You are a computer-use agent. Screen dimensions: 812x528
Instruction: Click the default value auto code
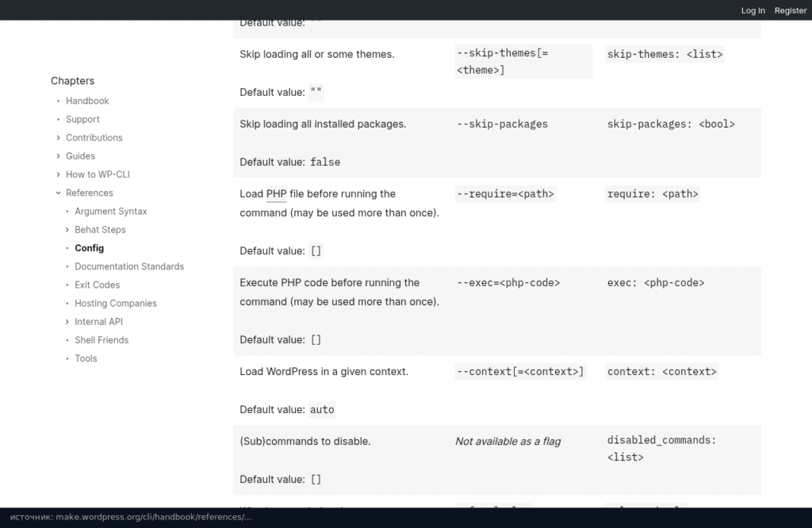(322, 409)
